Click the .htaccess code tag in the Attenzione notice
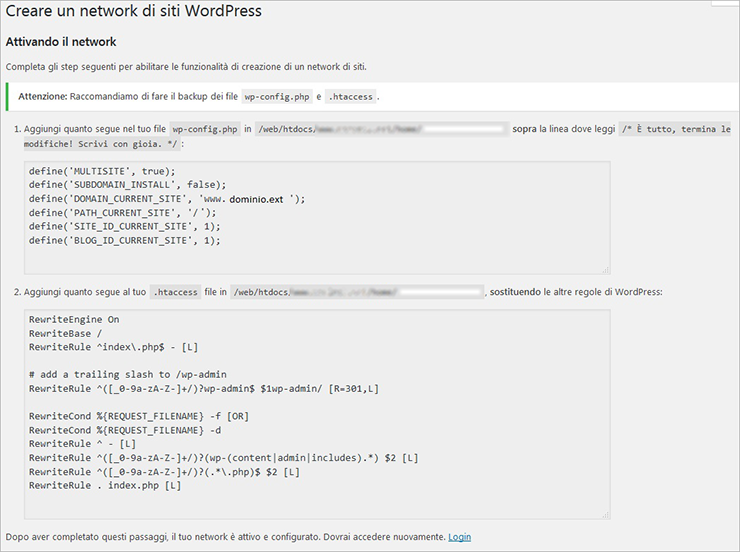The image size is (740, 552). (x=351, y=97)
